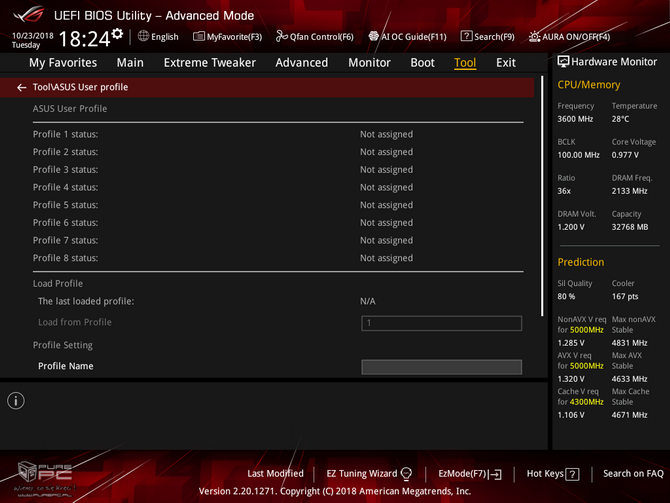Click the EZ Tuning Wizard lightbulb icon

406,474
